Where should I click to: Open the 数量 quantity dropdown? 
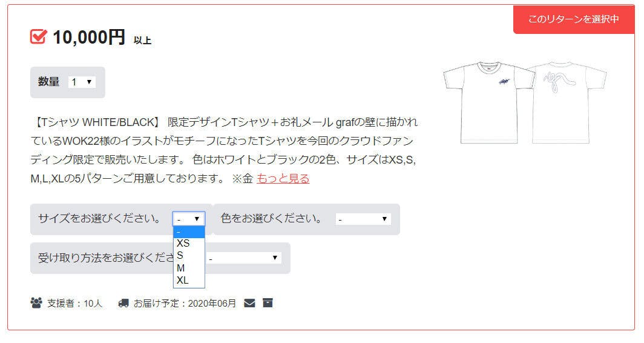(x=82, y=82)
